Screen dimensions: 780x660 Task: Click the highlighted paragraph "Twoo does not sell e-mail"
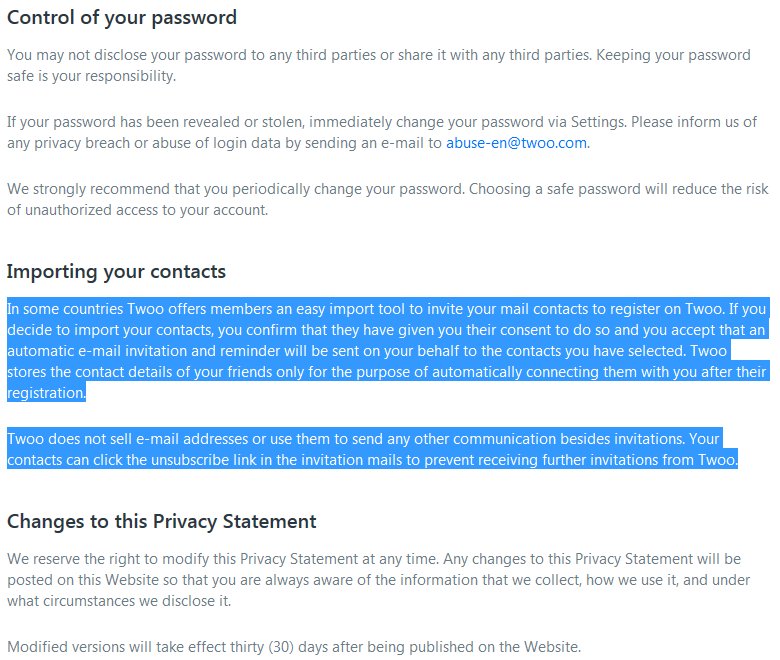[x=372, y=449]
